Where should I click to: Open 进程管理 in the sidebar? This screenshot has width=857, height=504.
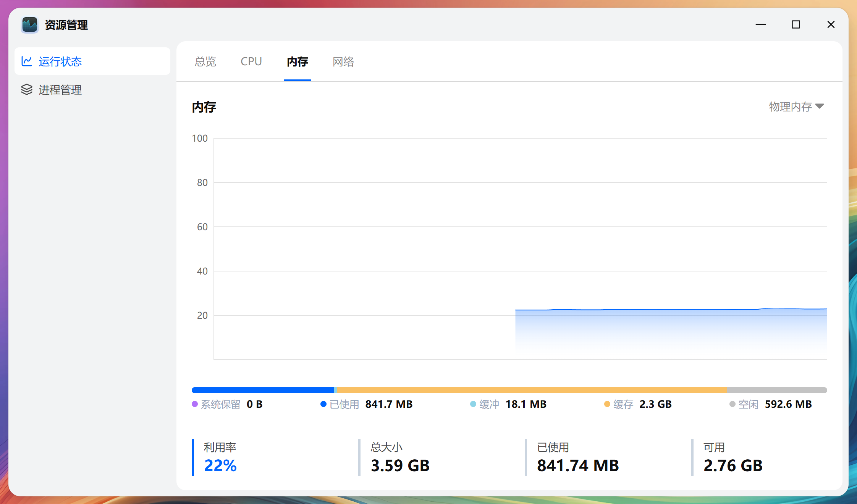pyautogui.click(x=60, y=90)
